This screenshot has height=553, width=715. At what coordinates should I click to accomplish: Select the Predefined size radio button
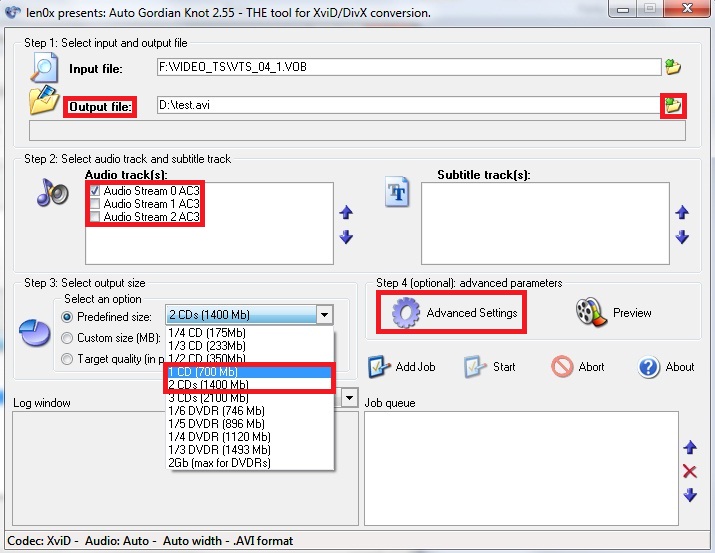pos(67,316)
